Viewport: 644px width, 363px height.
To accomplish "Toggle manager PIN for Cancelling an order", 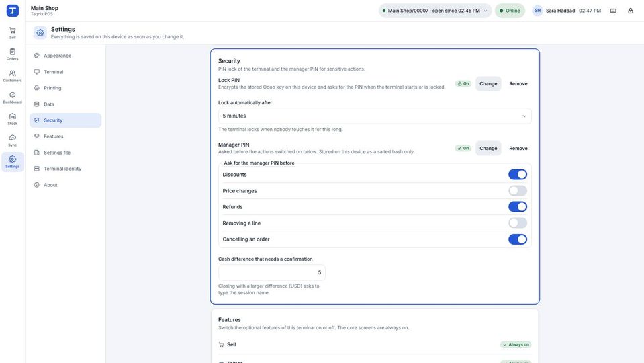I will pos(518,239).
